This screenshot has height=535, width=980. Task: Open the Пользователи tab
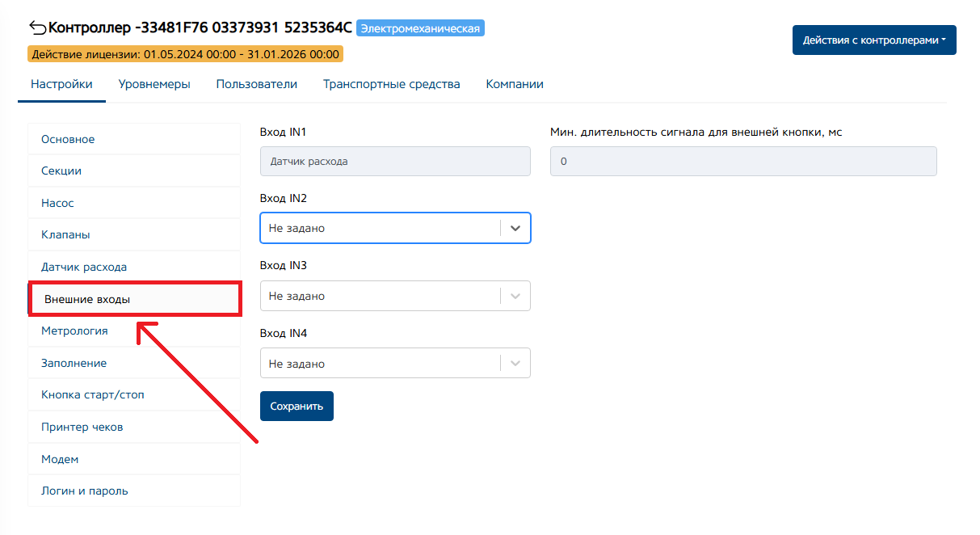coord(256,84)
